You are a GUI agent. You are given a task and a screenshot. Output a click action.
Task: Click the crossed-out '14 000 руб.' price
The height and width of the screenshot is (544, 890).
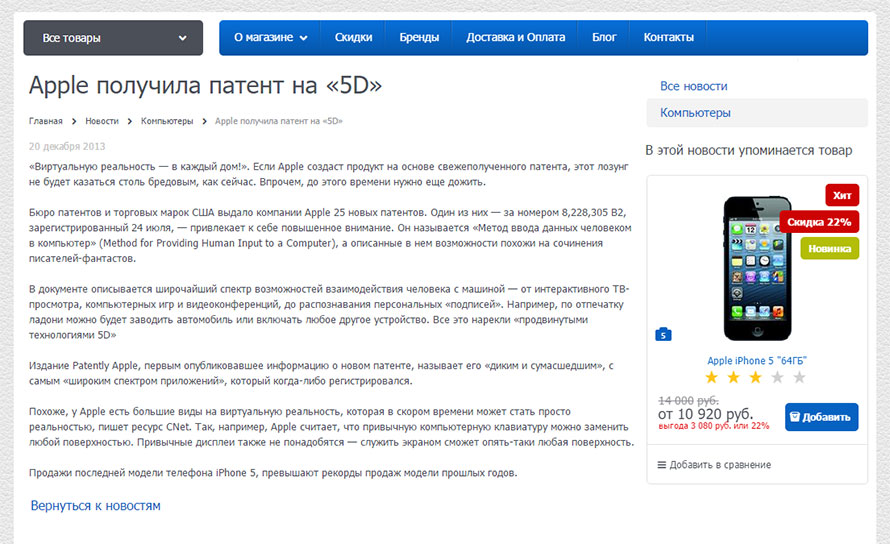tap(688, 400)
